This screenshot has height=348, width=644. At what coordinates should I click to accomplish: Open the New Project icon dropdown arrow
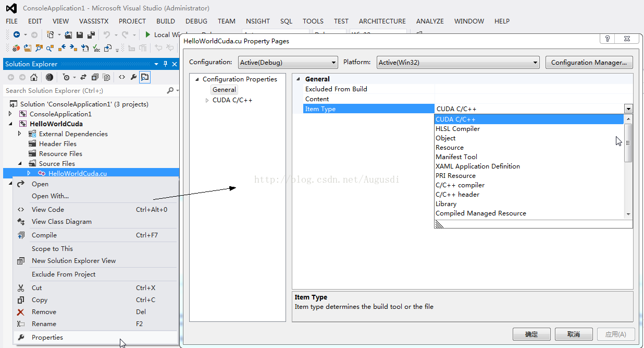click(59, 34)
